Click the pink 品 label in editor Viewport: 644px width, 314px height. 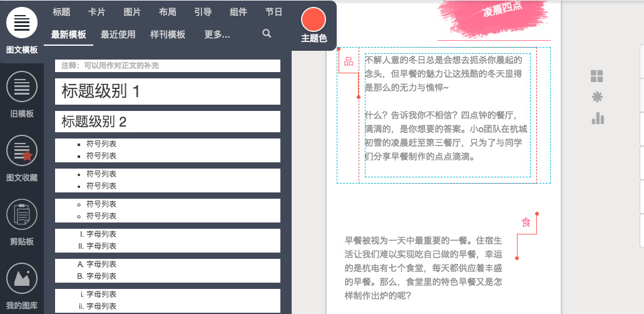(348, 61)
